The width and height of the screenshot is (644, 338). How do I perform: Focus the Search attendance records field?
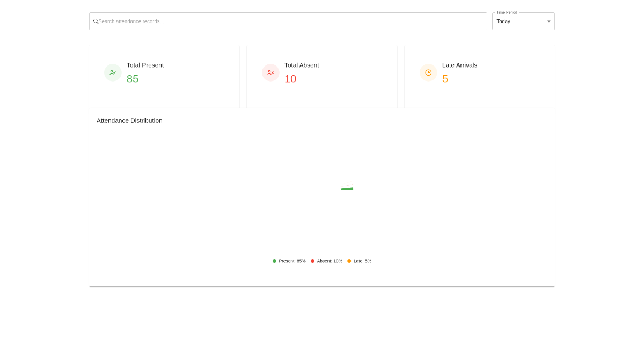pyautogui.click(x=290, y=21)
